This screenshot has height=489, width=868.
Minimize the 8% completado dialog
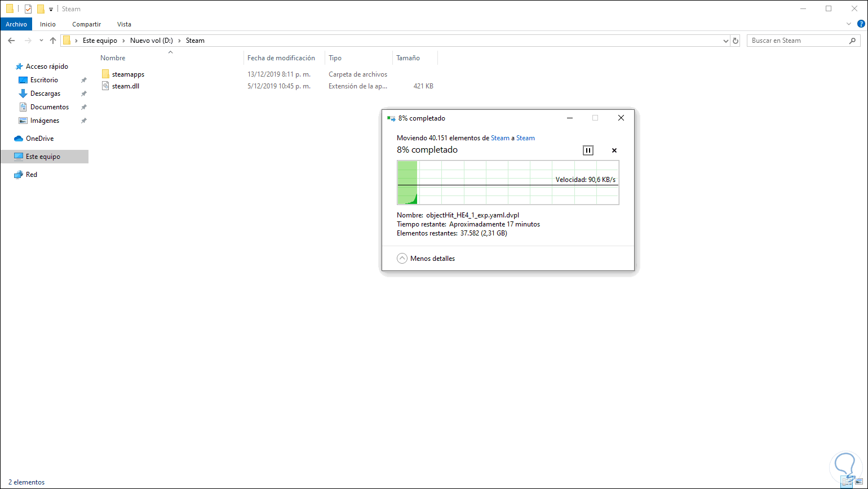[x=570, y=118]
